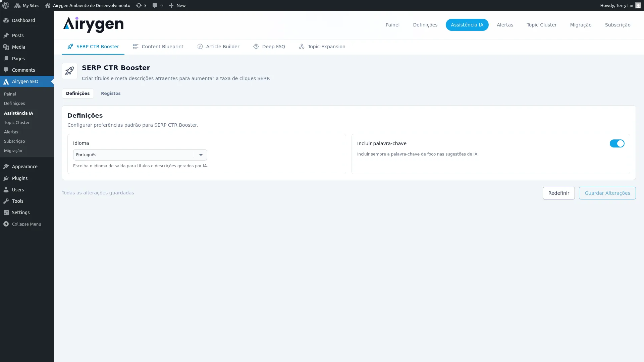644x362 pixels.
Task: Click the Redefinir button
Action: coord(559,193)
